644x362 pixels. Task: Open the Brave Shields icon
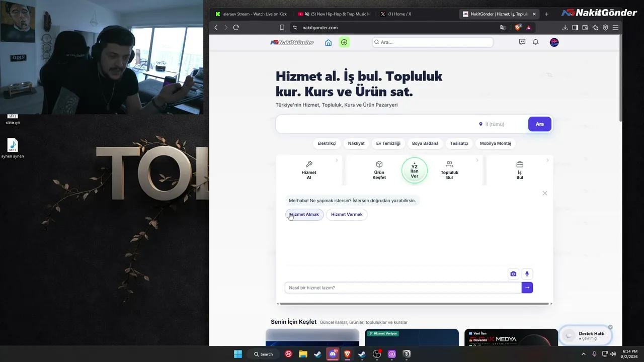519,28
